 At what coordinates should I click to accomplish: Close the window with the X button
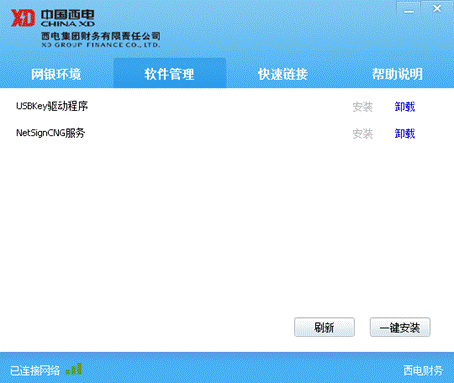(437, 9)
